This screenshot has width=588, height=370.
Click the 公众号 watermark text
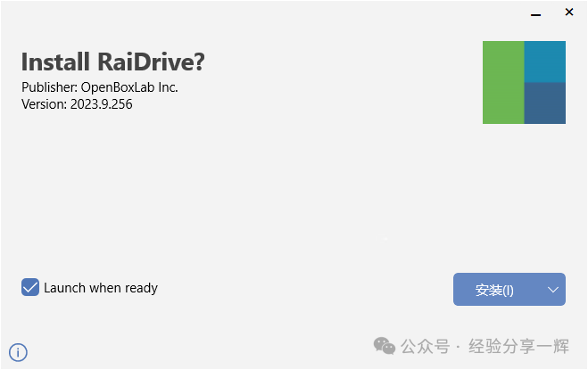click(x=426, y=346)
